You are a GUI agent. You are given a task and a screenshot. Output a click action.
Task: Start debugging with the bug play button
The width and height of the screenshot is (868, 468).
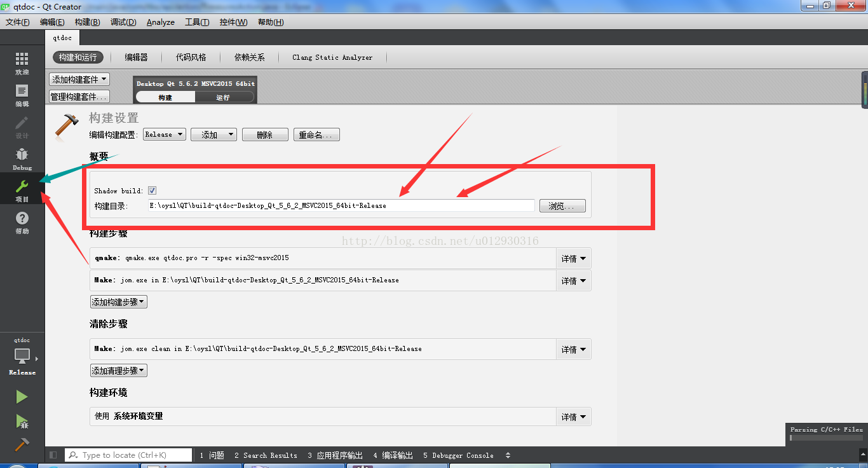click(x=22, y=421)
